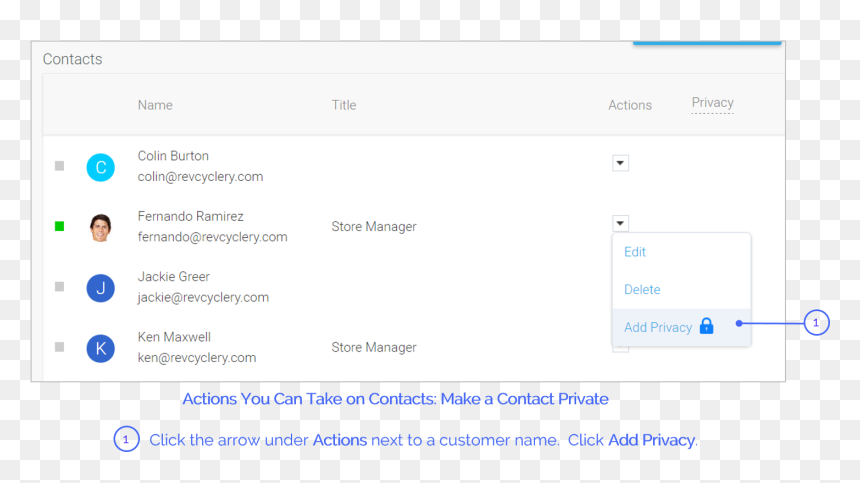This screenshot has height=483, width=860.
Task: Click Fernando's Store Manager title
Action: [374, 227]
